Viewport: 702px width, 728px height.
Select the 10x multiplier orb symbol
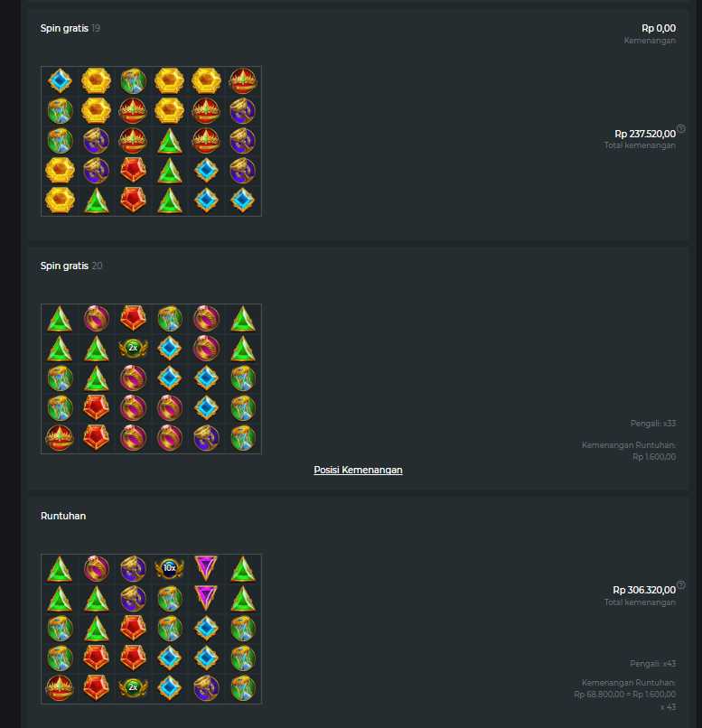(170, 568)
